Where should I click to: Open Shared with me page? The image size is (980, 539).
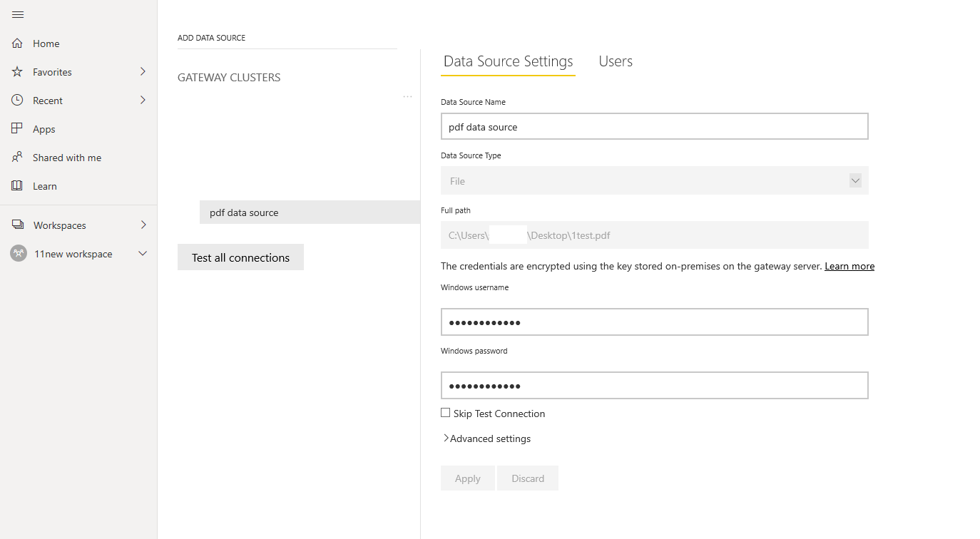pyautogui.click(x=67, y=158)
